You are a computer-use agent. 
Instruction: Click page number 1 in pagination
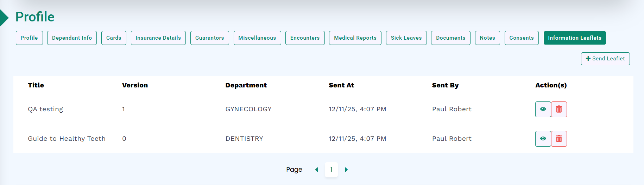pos(331,170)
